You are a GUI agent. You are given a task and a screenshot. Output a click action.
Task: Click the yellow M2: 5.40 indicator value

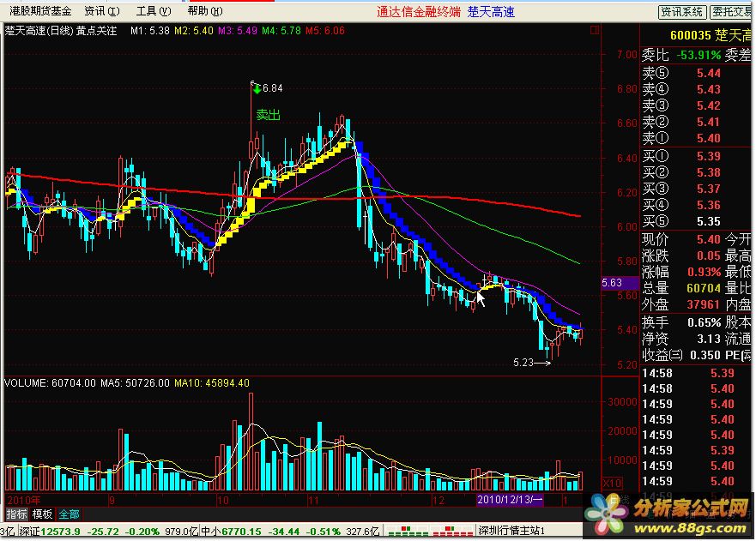point(194,31)
